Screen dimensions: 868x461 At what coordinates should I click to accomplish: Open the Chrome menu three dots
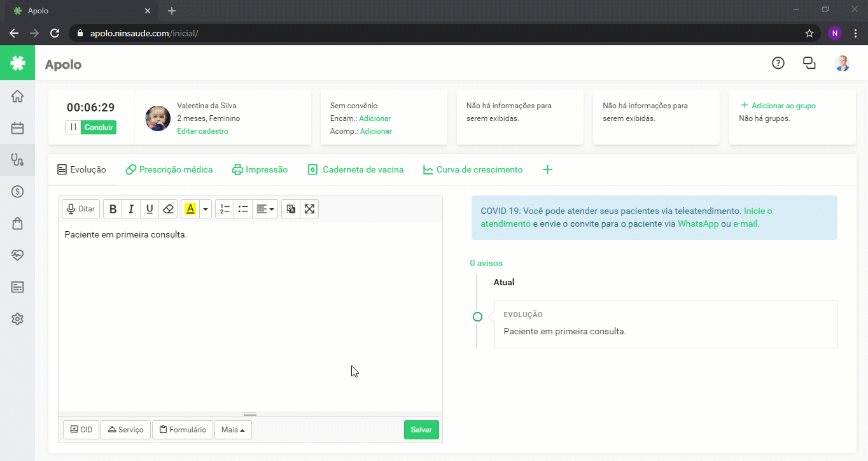(x=855, y=33)
